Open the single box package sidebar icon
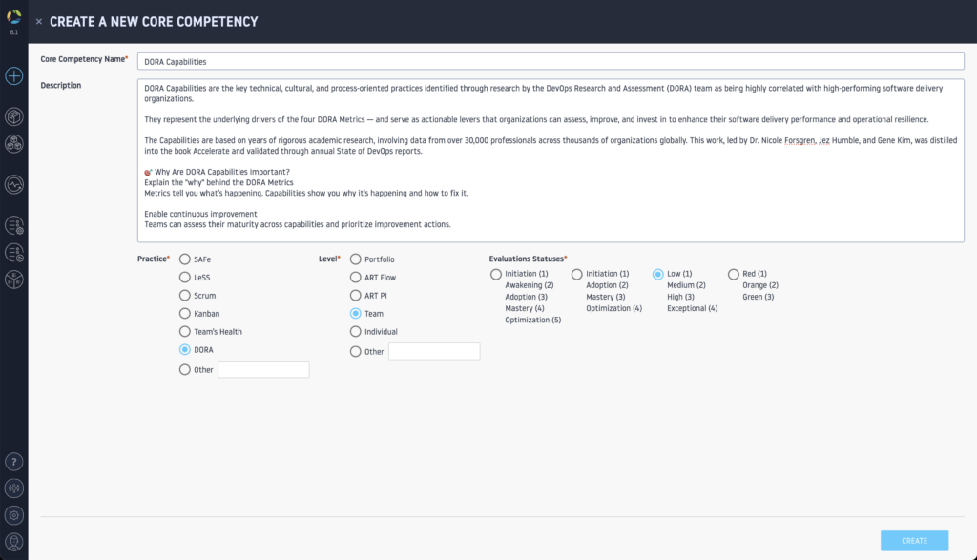The height and width of the screenshot is (560, 977). click(13, 116)
